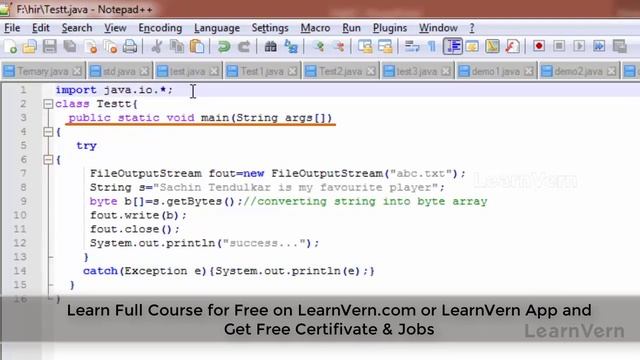This screenshot has width=640, height=360.
Task: Click the Playback macro icon
Action: (x=579, y=46)
